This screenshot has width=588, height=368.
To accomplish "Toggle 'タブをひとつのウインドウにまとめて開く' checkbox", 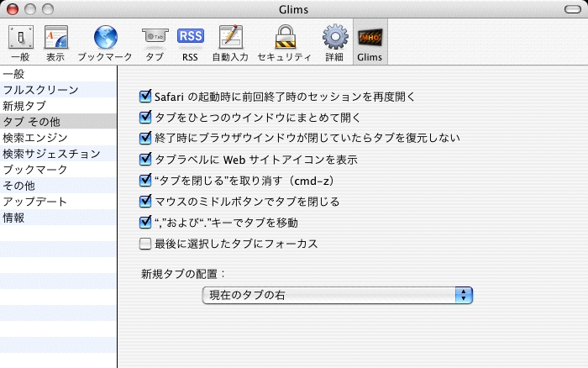I will pyautogui.click(x=145, y=118).
